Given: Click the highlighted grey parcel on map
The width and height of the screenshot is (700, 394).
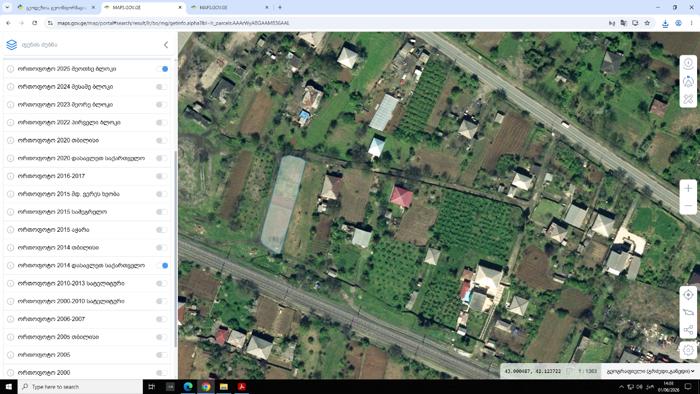Looking at the screenshot, I should [x=283, y=204].
